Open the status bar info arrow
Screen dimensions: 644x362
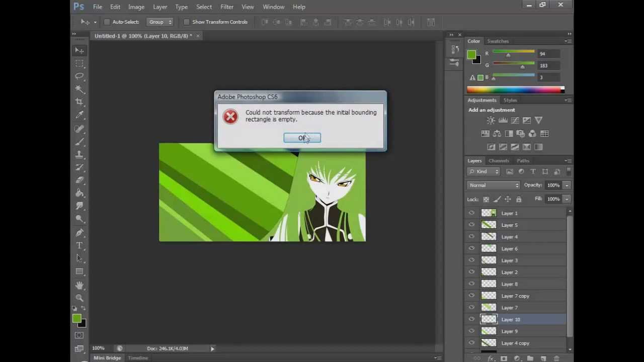tap(212, 348)
